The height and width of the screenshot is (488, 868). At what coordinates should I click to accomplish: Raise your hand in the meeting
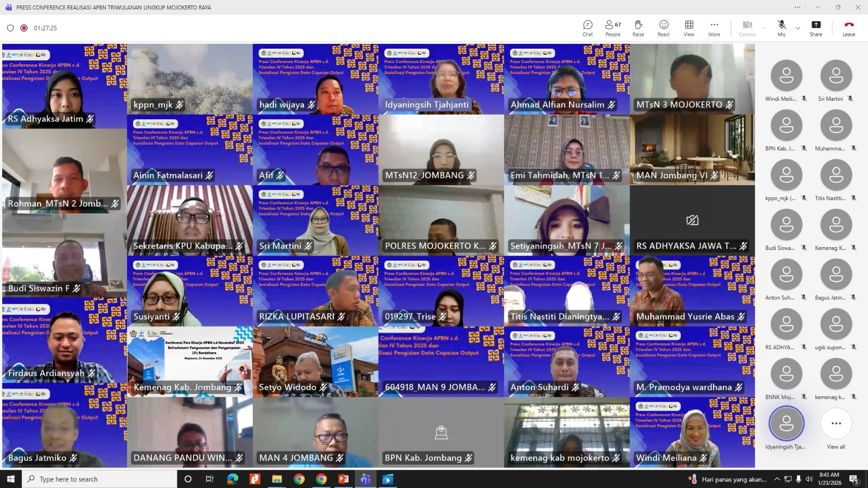tap(638, 28)
